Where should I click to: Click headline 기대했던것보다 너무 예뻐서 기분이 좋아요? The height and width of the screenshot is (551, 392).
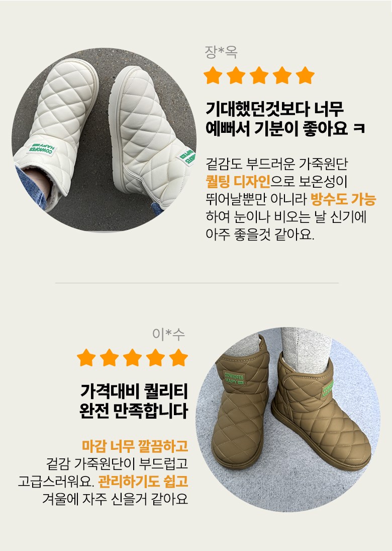[285, 119]
